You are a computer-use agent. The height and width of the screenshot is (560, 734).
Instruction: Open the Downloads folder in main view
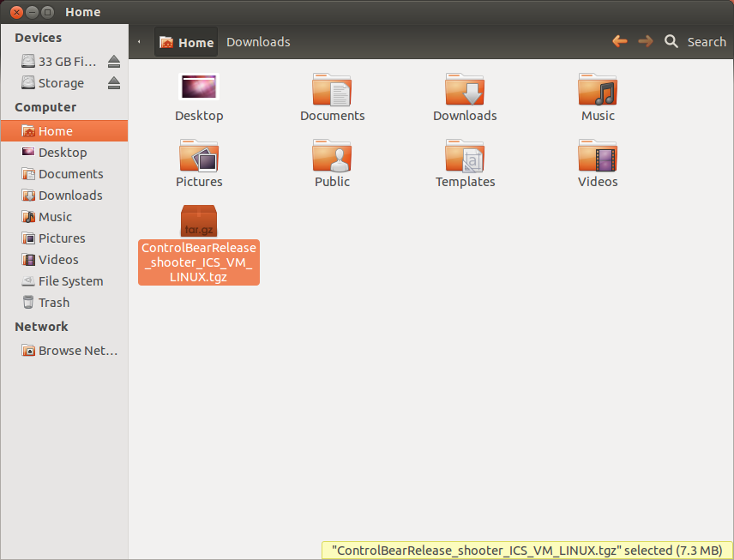[x=465, y=90]
